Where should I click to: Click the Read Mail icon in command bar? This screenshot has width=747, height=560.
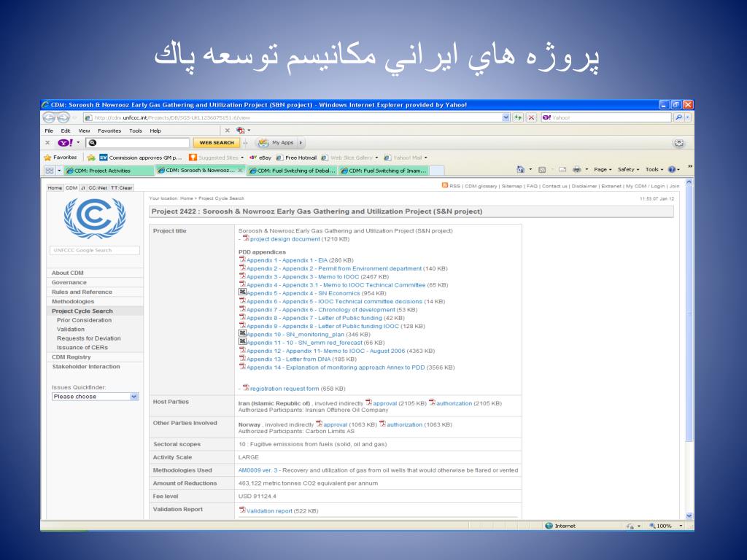(x=562, y=169)
